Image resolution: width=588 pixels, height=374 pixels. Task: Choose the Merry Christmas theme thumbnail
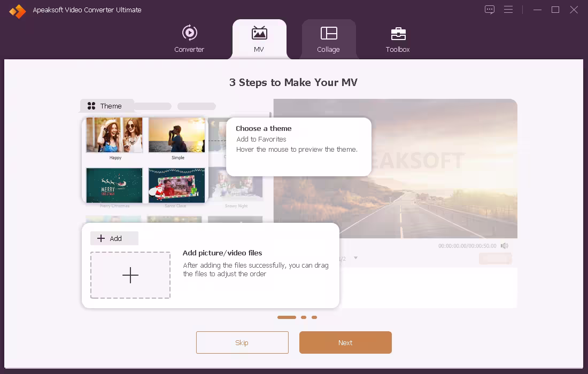(114, 185)
